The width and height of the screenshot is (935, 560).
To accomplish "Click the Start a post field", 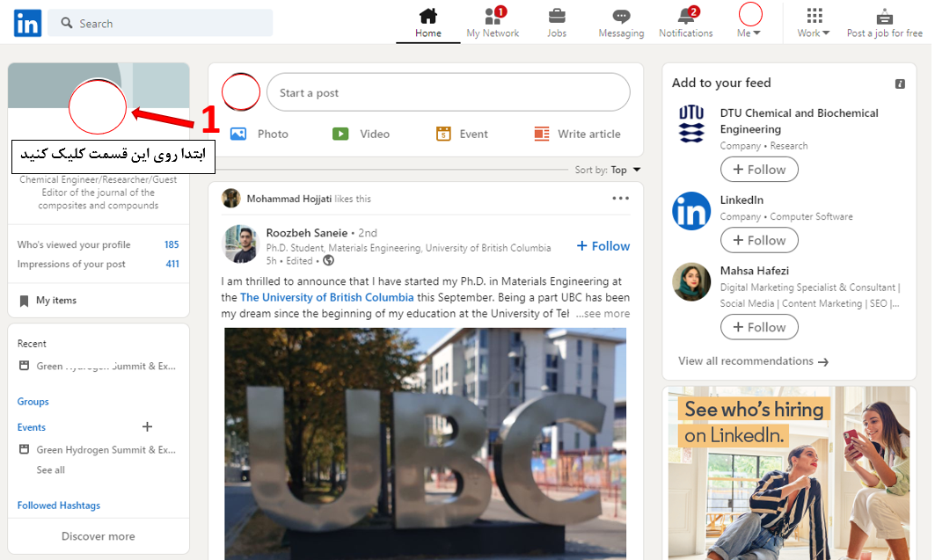I will 449,92.
